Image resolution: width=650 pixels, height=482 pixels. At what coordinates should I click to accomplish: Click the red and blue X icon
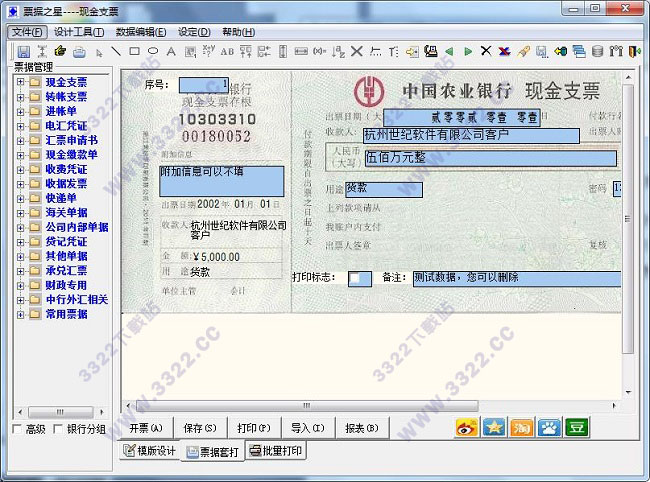[x=504, y=51]
